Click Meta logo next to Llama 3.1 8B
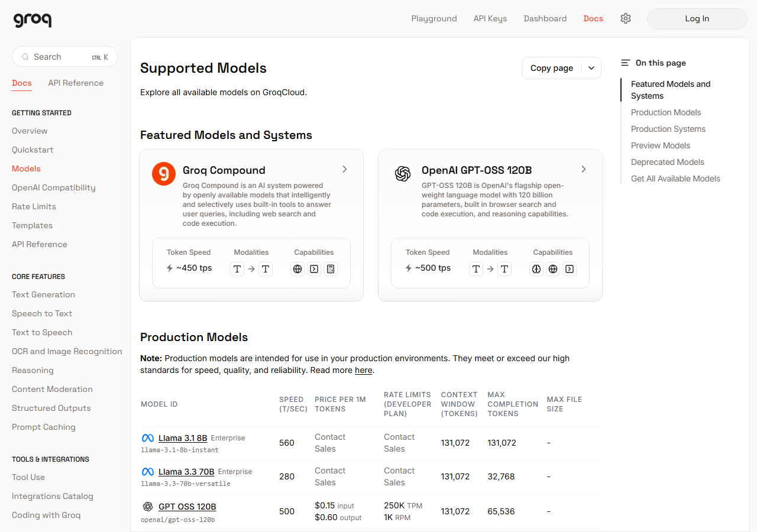757x532 pixels. click(148, 438)
